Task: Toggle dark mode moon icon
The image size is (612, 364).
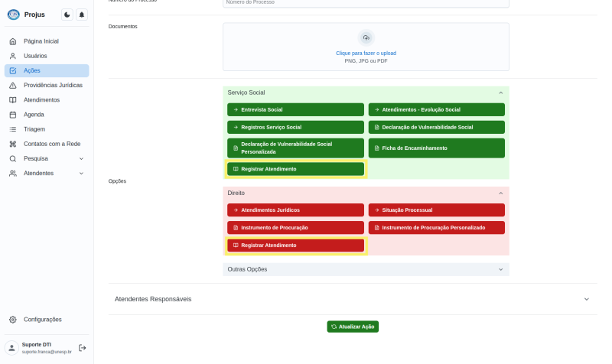Action: (67, 15)
